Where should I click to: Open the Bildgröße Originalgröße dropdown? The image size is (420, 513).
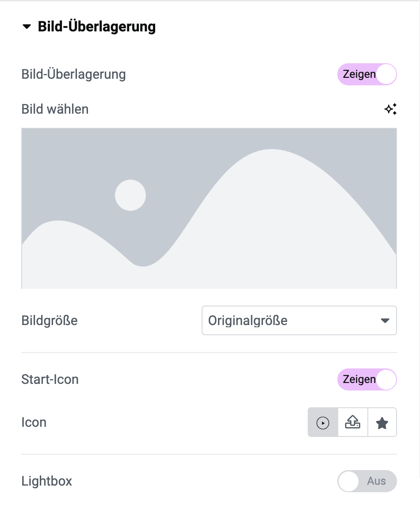click(299, 320)
